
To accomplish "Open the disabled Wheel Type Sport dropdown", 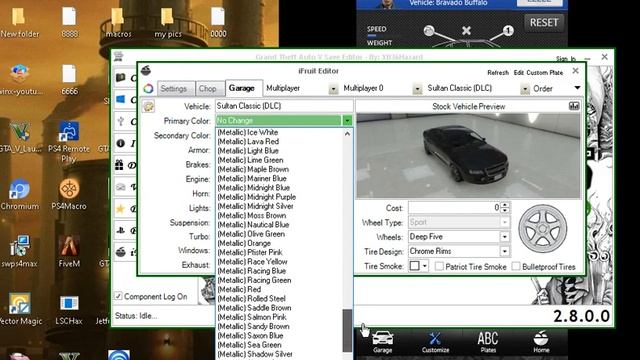I will tap(504, 222).
